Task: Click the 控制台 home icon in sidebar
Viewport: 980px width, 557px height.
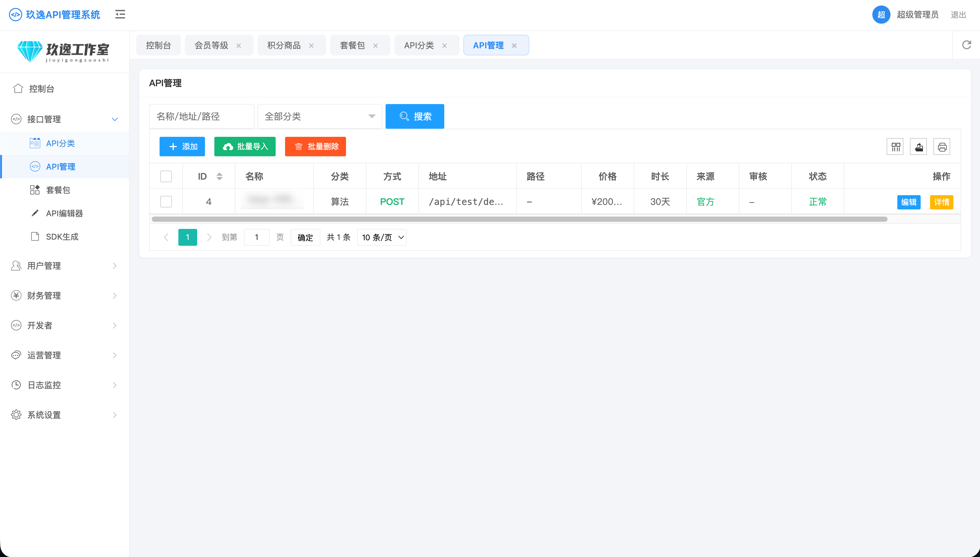Action: [x=18, y=89]
